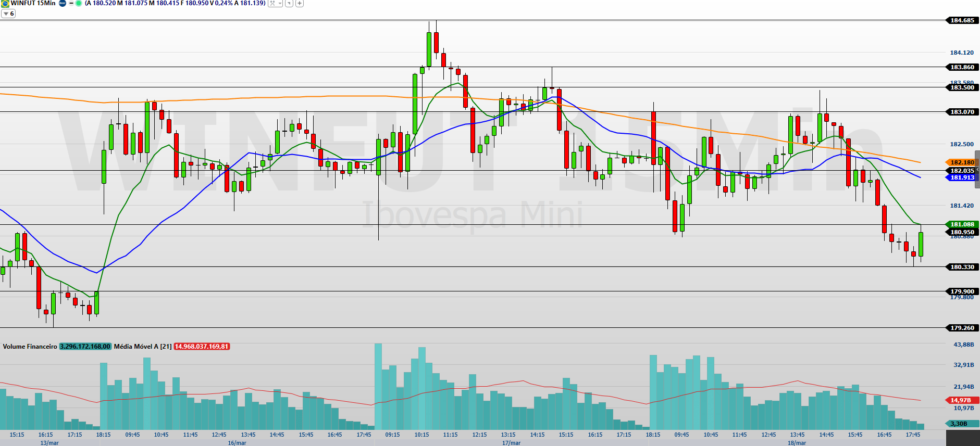Click the corner arrow icon in header
This screenshot has height=446, width=980.
pos(289,3)
